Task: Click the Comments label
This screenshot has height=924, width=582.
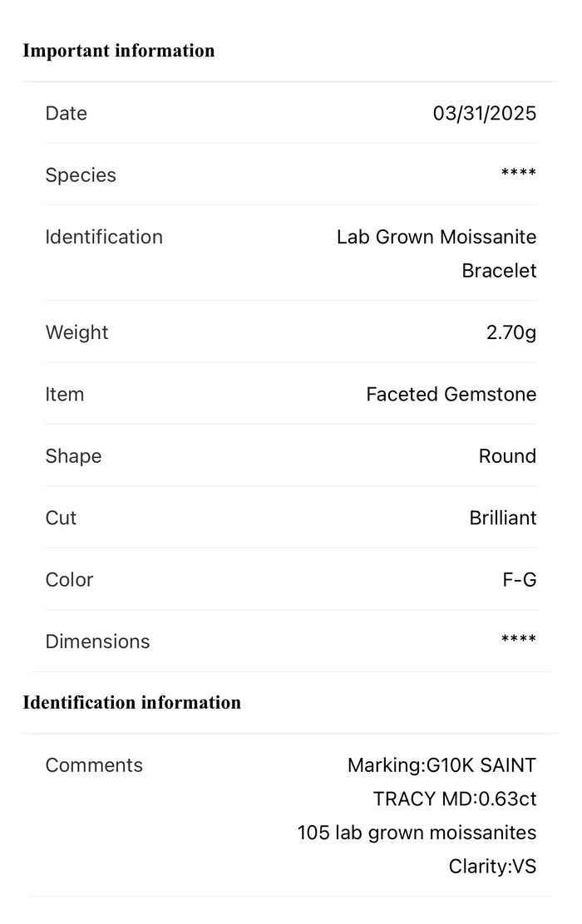Action: point(94,765)
